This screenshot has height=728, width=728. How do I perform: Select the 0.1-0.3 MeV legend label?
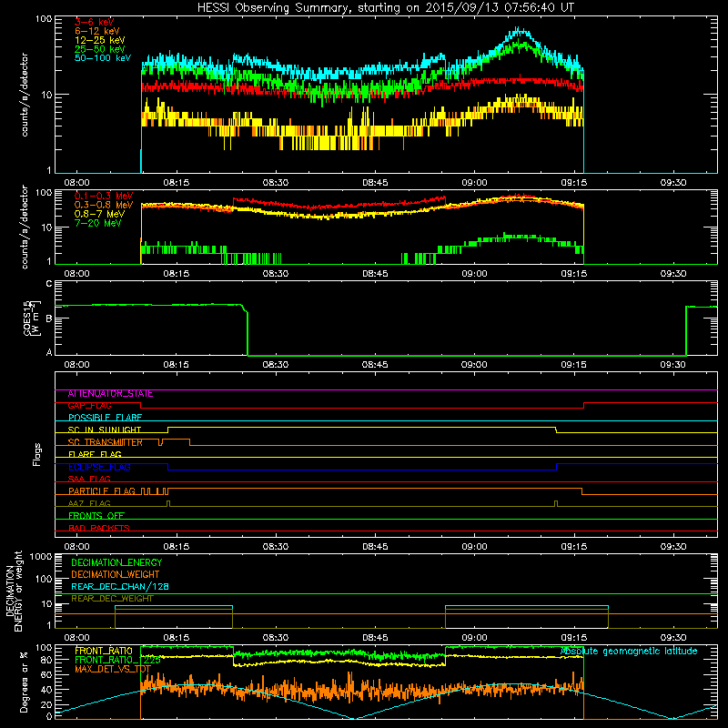[x=104, y=196]
